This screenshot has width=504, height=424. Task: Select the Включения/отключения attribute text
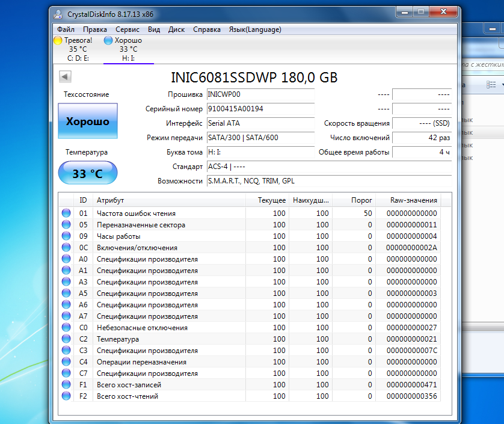tap(137, 248)
